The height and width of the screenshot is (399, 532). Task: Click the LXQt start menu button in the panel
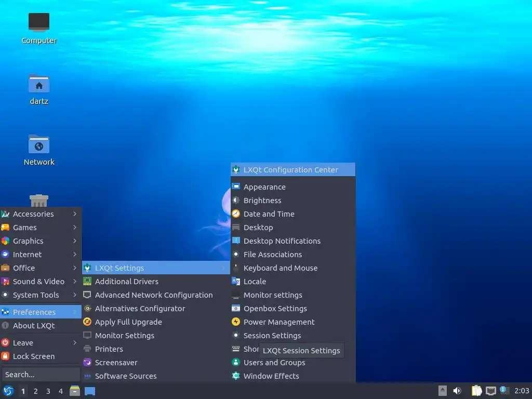[x=8, y=391]
